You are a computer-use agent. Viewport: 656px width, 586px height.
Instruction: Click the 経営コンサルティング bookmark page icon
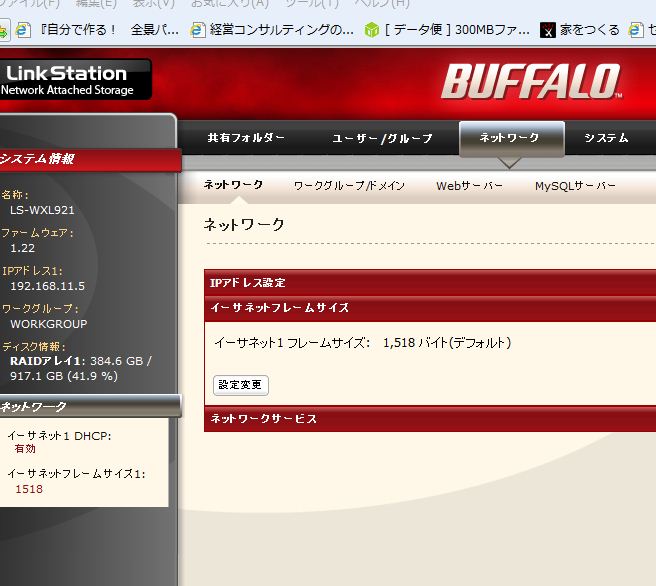point(197,30)
